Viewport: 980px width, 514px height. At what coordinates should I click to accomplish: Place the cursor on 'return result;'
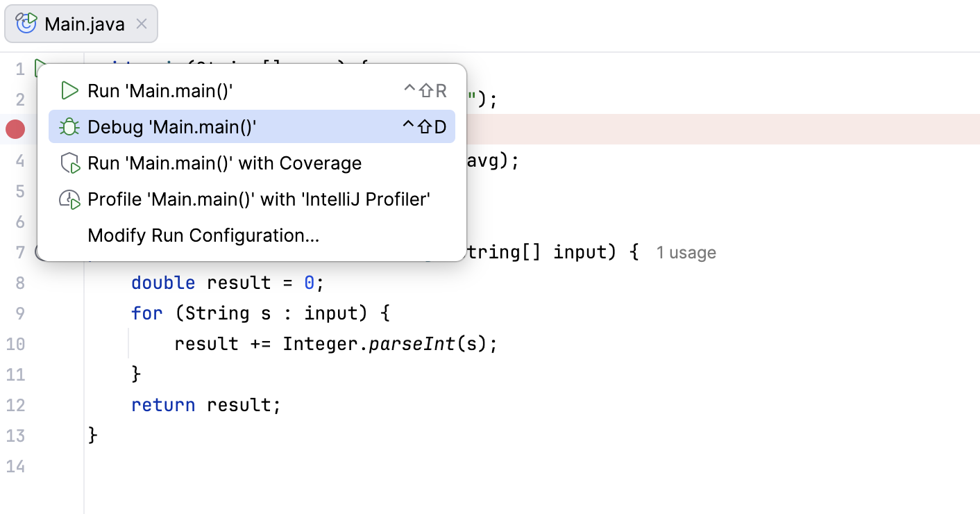tap(206, 404)
